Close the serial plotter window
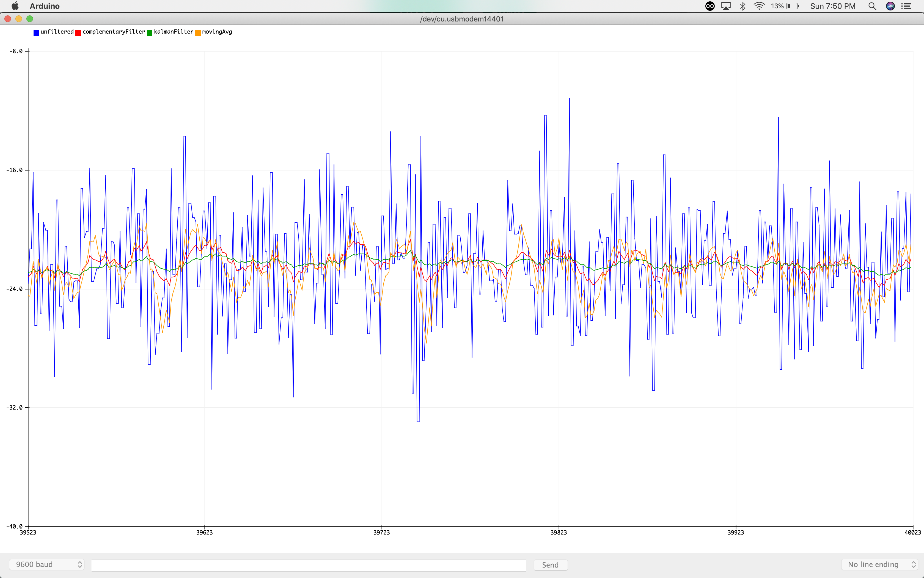Viewport: 924px width, 578px height. pos(8,19)
